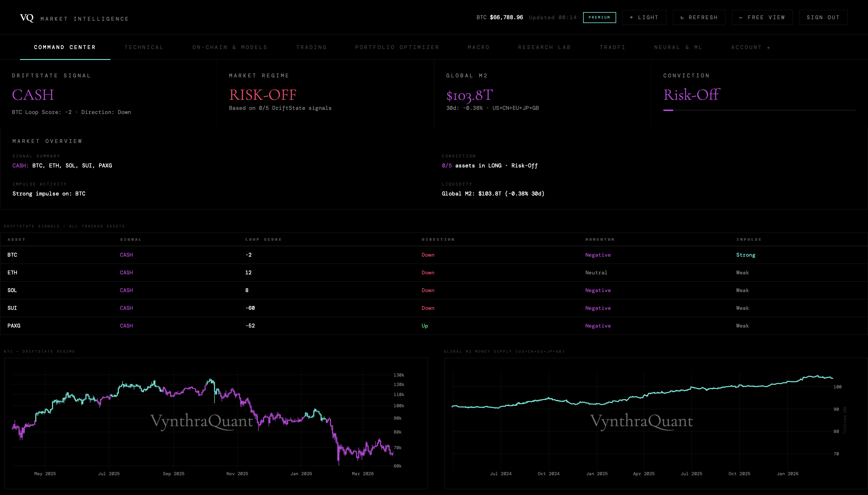Click the Premium badge

(599, 17)
